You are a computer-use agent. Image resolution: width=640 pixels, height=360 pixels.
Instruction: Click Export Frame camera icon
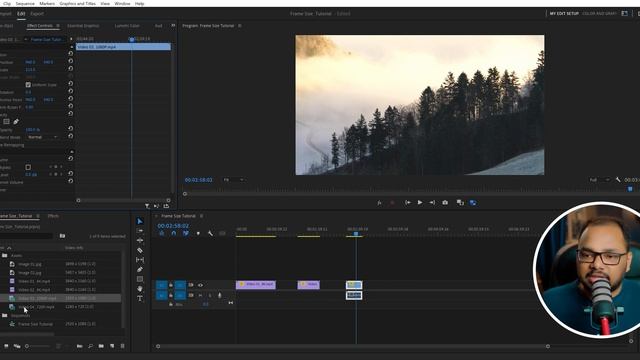pyautogui.click(x=445, y=202)
